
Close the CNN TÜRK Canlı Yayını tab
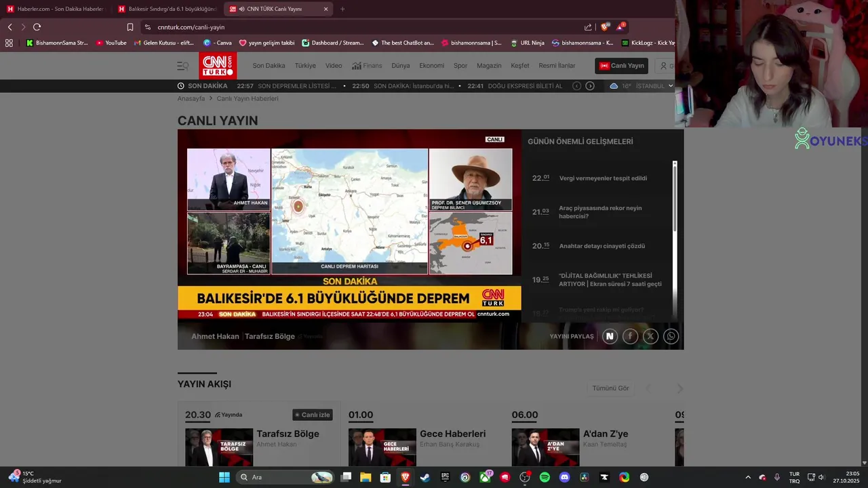click(325, 9)
